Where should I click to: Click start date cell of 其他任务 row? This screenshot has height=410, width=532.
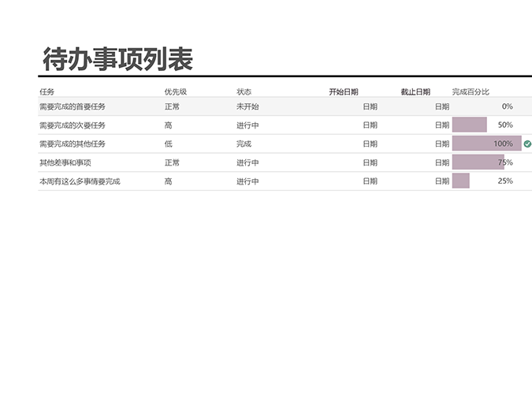(370, 144)
